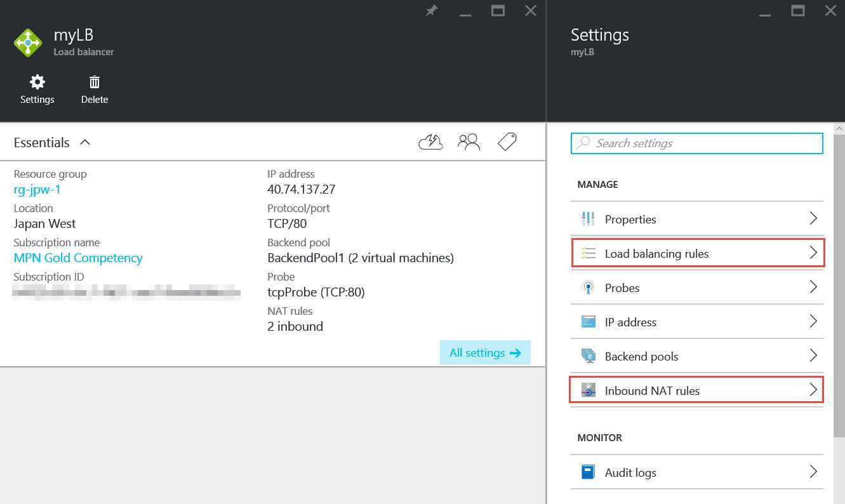The height and width of the screenshot is (504, 845).
Task: Expand Inbound NAT rules chevron
Action: click(x=813, y=390)
